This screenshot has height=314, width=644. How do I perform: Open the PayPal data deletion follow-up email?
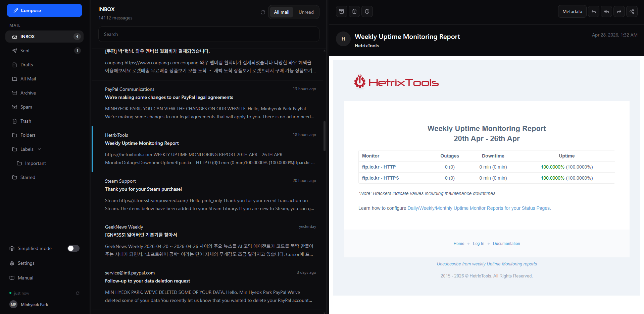(207, 287)
